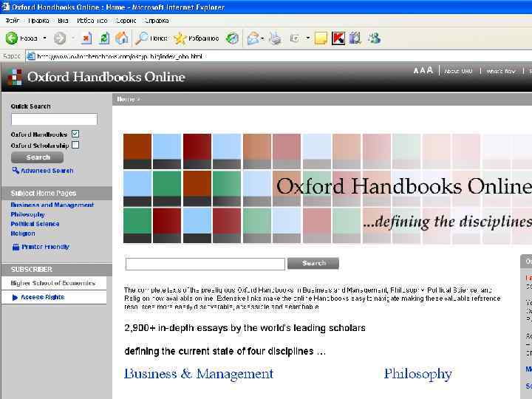Viewport: 532px width, 399px height.
Task: Click the SUBSCRIBER section header
Action: [x=57, y=270]
